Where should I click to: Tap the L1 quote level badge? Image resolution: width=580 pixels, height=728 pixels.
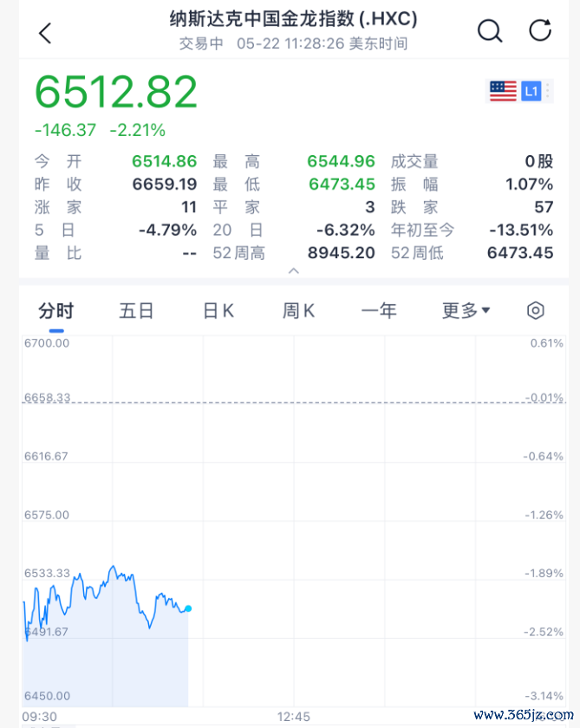(531, 91)
